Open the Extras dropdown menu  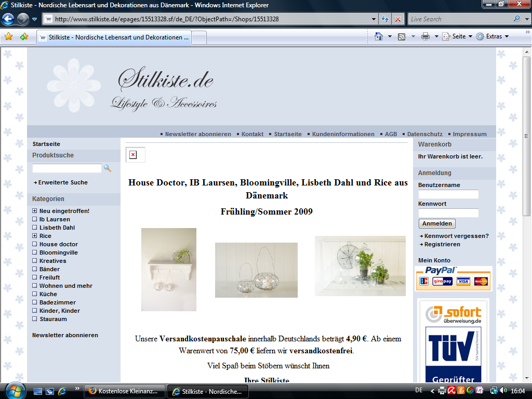pyautogui.click(x=493, y=36)
